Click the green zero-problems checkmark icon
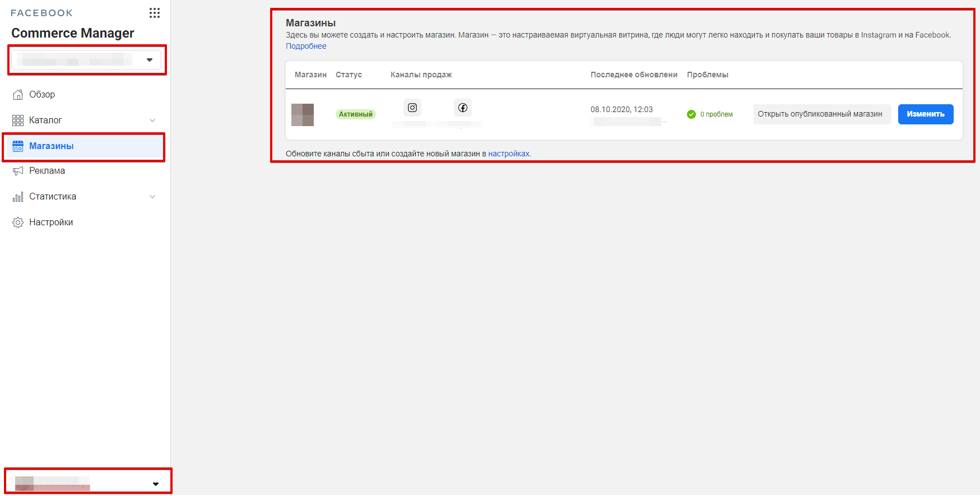Image resolution: width=980 pixels, height=496 pixels. (691, 114)
